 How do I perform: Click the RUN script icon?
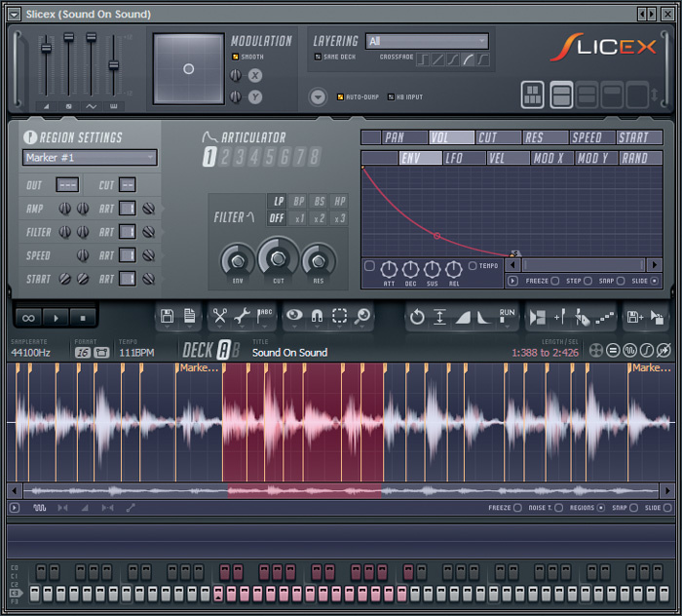pyautogui.click(x=507, y=316)
